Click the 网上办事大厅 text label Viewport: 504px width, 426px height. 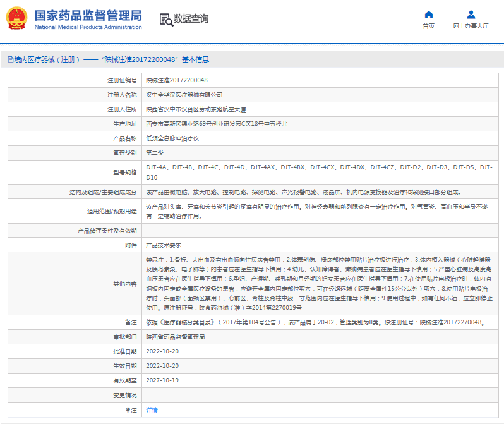(471, 27)
